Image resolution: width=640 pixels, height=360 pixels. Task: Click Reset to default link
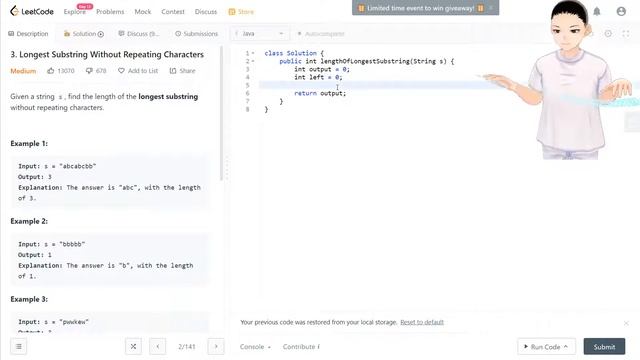coord(422,322)
